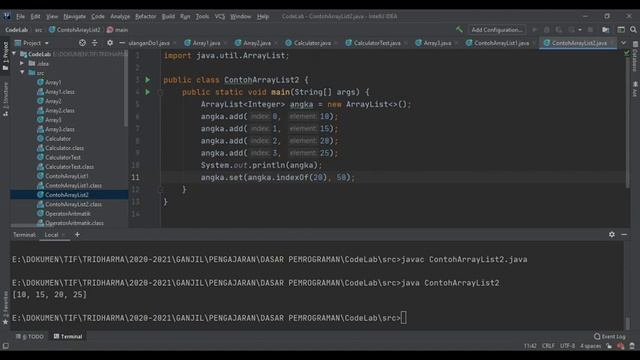640x360 pixels.
Task: Open Terminal panel settings gear
Action: 611,234
